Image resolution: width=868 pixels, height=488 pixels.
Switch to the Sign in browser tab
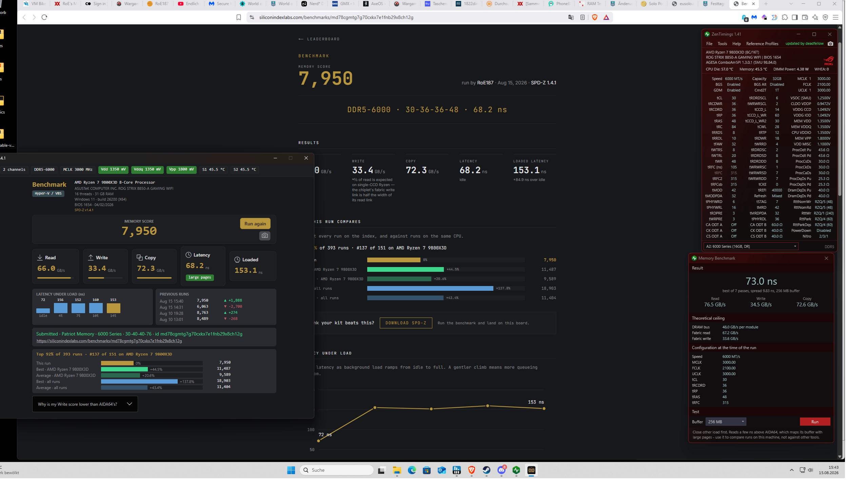96,4
